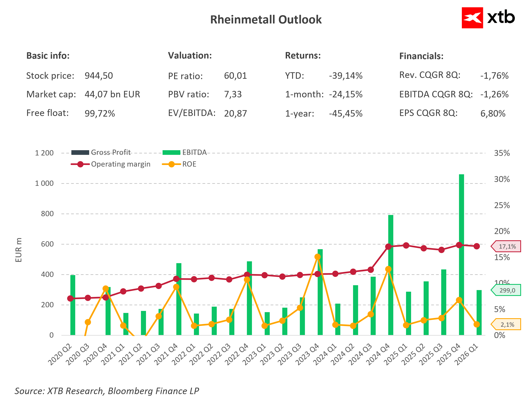Click the 35% right axis label

[502, 153]
